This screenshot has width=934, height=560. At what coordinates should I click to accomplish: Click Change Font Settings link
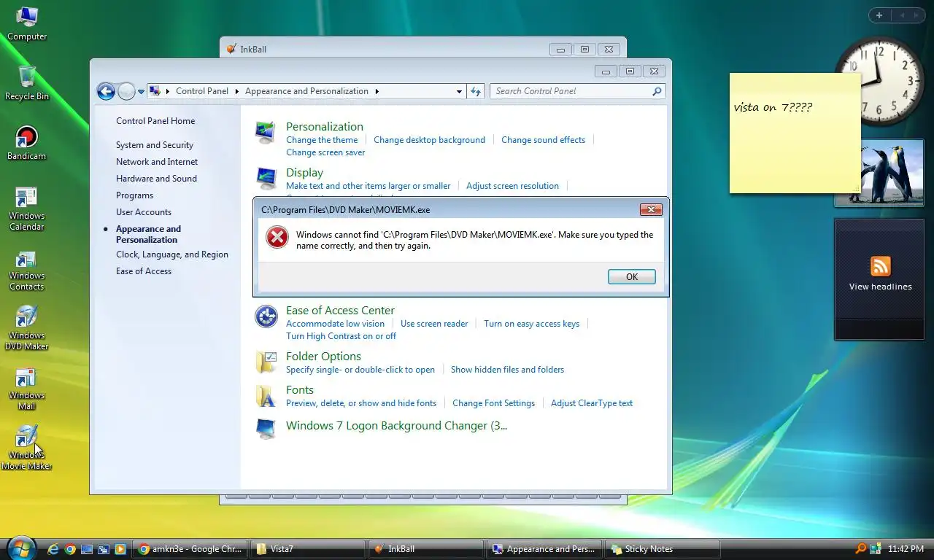[x=493, y=403]
